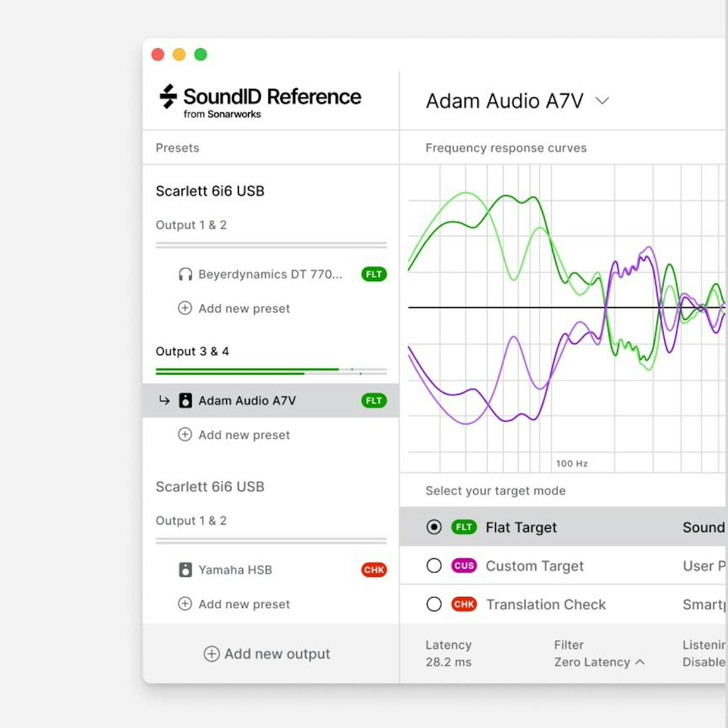Click the Frequency response curves heading
This screenshot has height=728, width=728.
(x=506, y=148)
